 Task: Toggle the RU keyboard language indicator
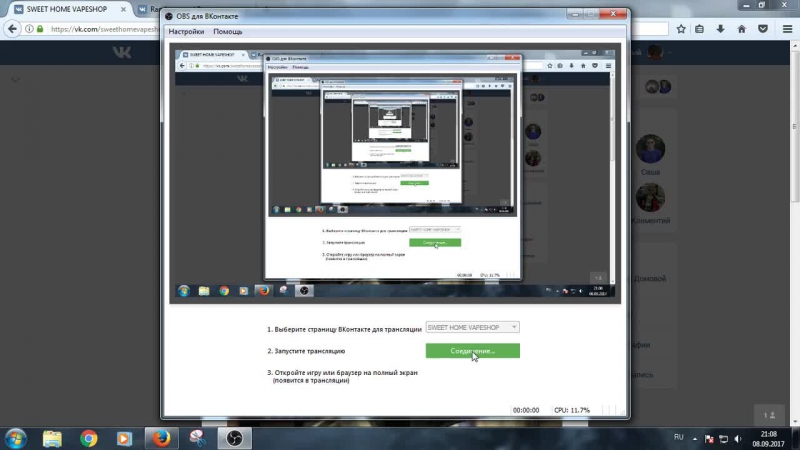click(678, 437)
